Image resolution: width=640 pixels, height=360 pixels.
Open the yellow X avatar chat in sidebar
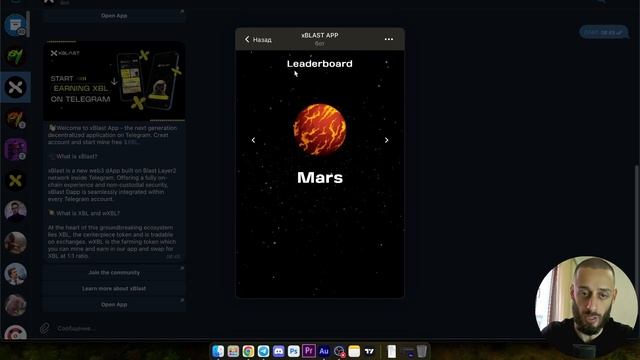(x=15, y=180)
